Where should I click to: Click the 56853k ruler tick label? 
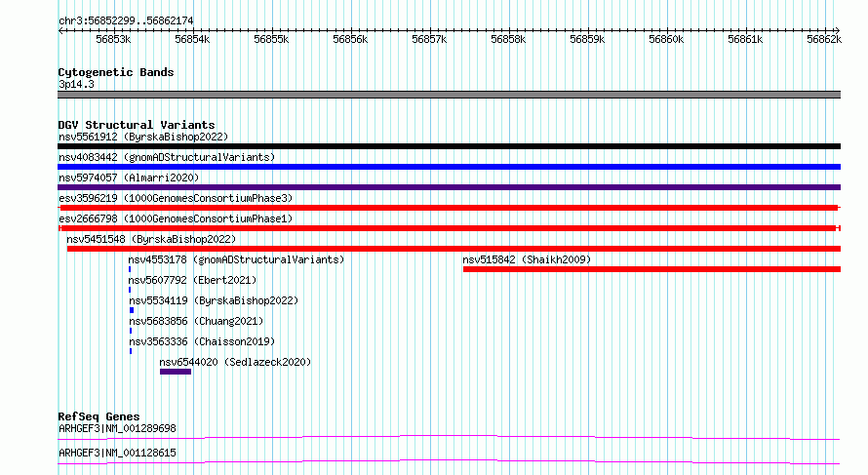[x=113, y=39]
